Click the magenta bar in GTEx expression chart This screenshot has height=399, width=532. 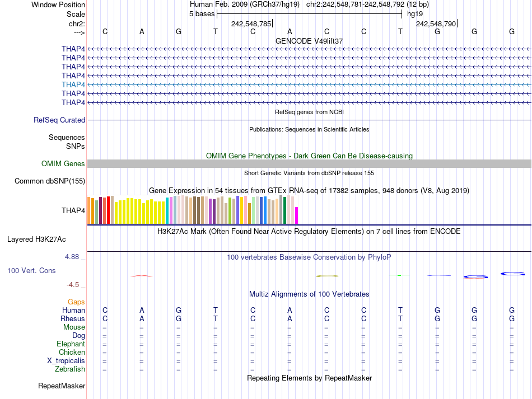[297, 215]
